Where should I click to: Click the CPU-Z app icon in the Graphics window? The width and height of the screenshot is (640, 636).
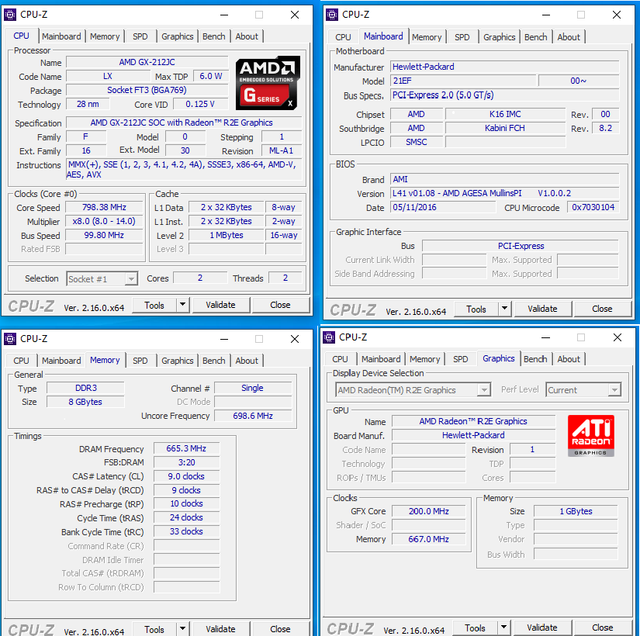coord(329,338)
